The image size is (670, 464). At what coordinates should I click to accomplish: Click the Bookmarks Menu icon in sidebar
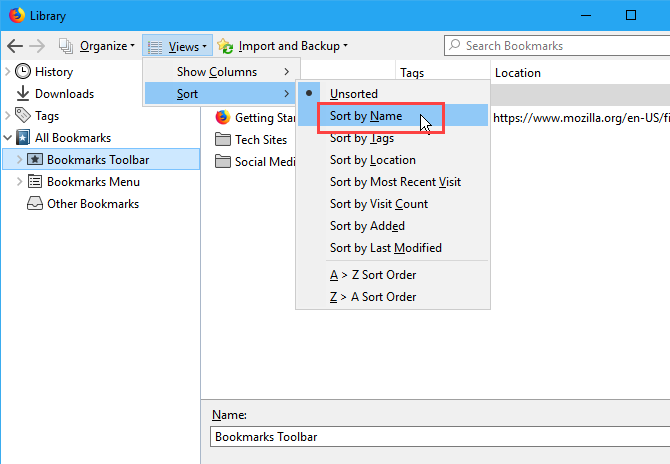35,182
